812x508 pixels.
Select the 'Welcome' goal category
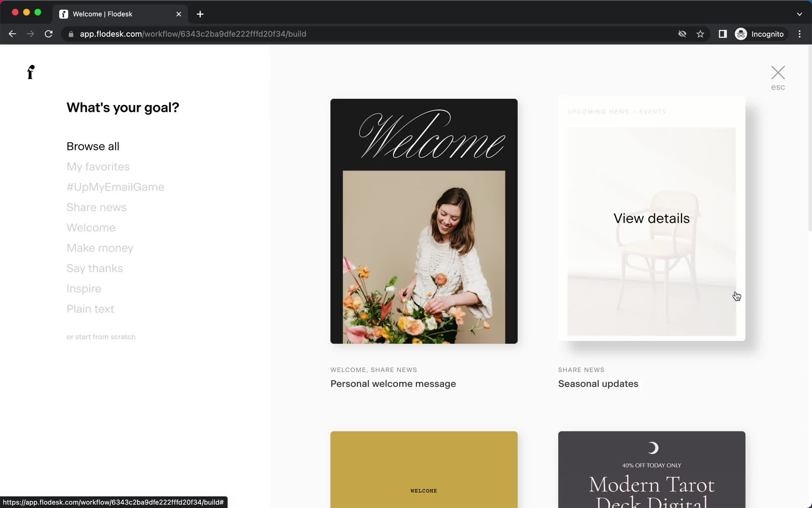[91, 227]
